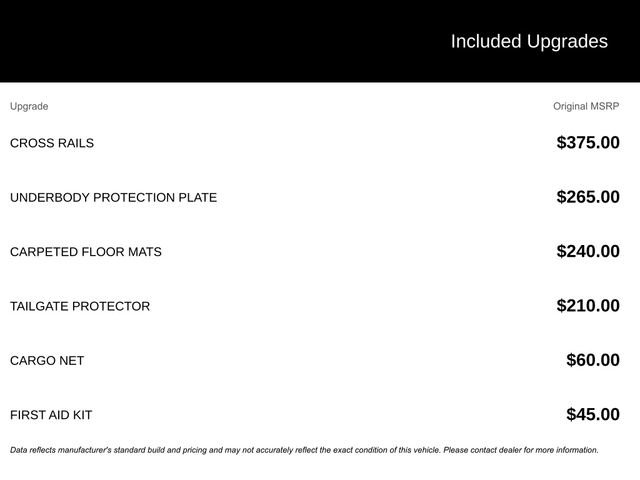Click 'Please contact dealer for more information'
The height and width of the screenshot is (480, 640).
(521, 450)
